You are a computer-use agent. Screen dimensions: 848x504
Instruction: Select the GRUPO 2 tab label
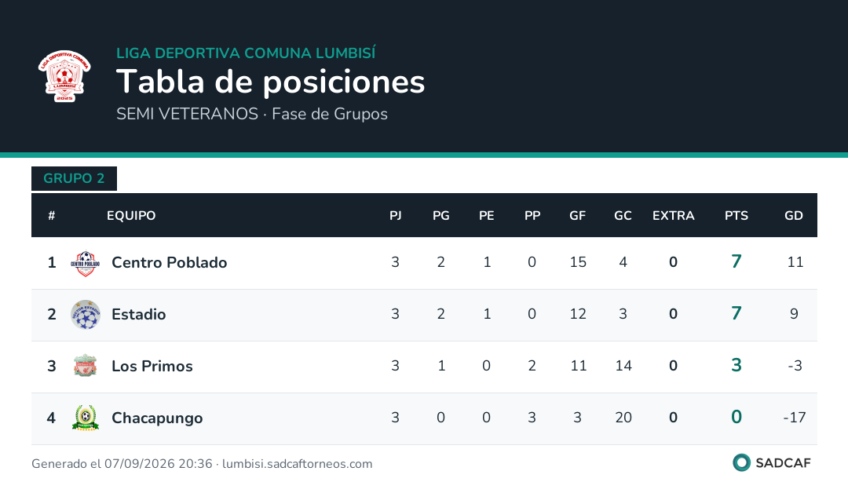click(x=74, y=178)
